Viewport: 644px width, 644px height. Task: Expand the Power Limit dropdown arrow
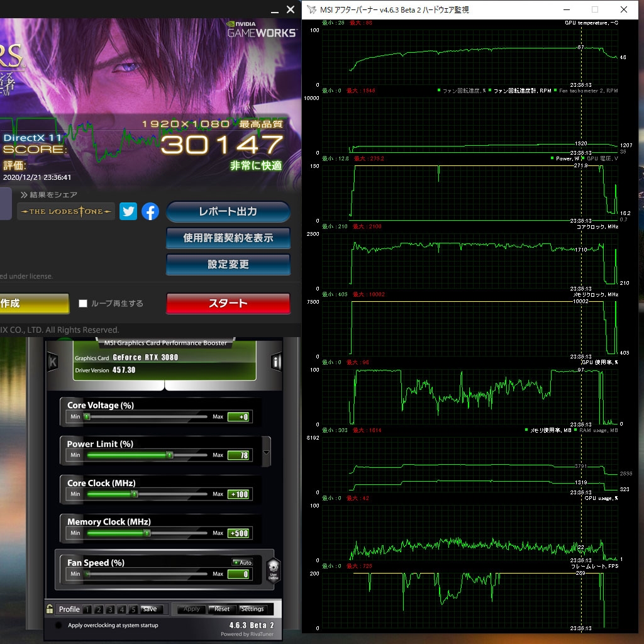[266, 452]
